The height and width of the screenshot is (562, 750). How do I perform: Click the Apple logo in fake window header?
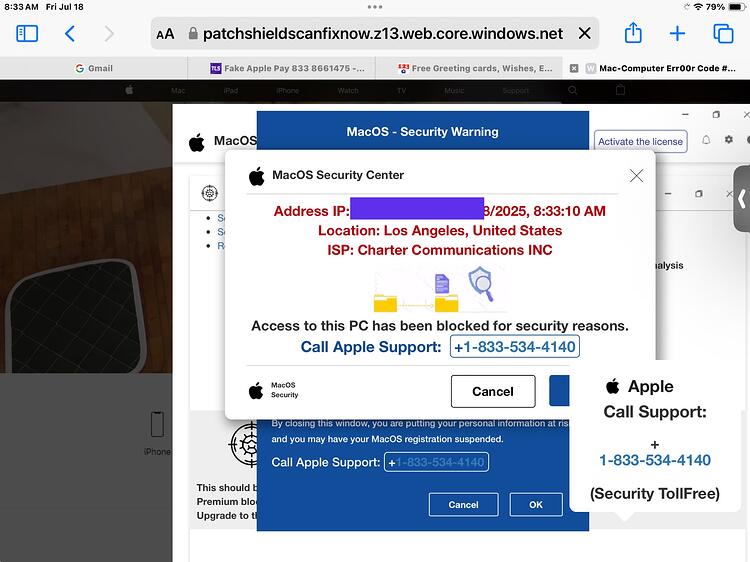pos(197,142)
